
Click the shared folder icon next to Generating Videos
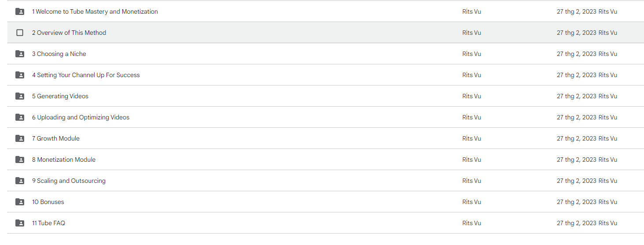20,96
